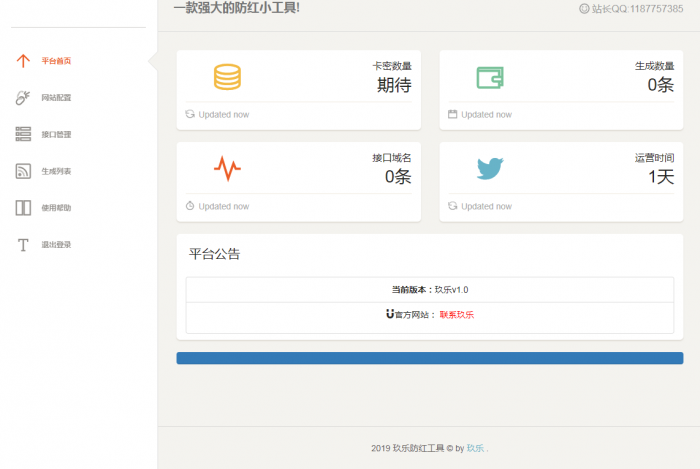Image resolution: width=700 pixels, height=469 pixels.
Task: Click the 接口管理 server icon
Action: pos(23,134)
